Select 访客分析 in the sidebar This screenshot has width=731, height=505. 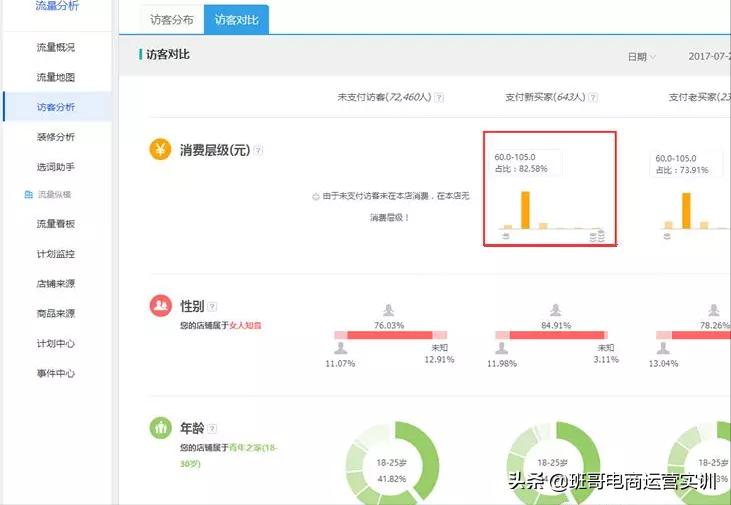(55, 107)
